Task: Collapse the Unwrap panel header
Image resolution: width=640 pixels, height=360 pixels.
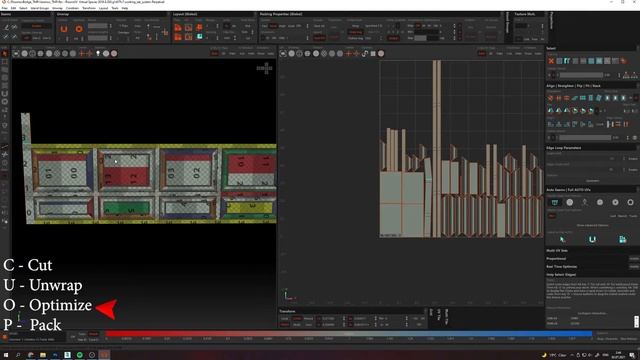Action: (x=113, y=14)
